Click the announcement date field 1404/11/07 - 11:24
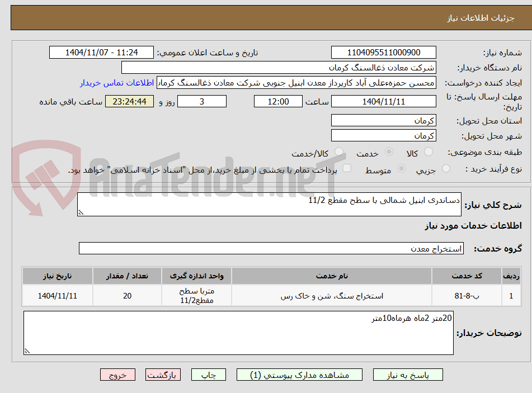This screenshot has height=393, width=532. (101, 53)
